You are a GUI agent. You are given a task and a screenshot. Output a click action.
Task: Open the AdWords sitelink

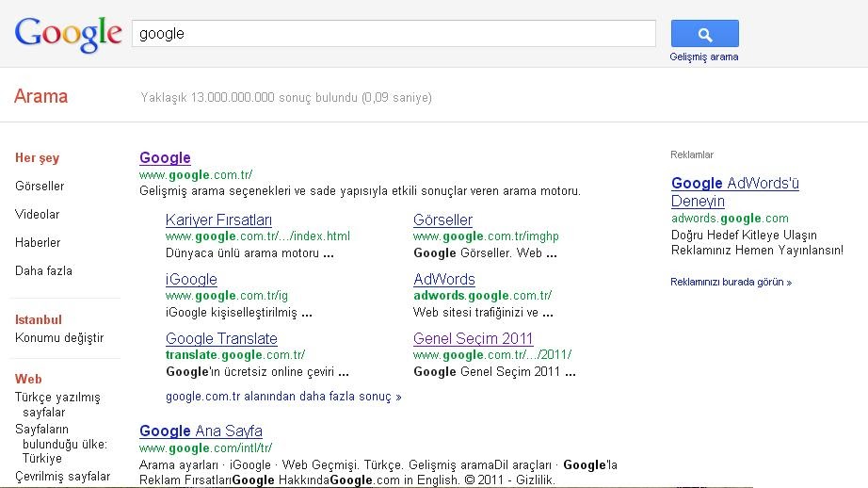coord(444,280)
